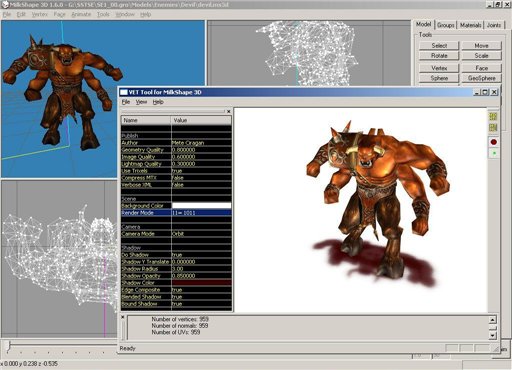This screenshot has width=512, height=370.
Task: Click the green dot toolbar icon
Action: [x=493, y=153]
